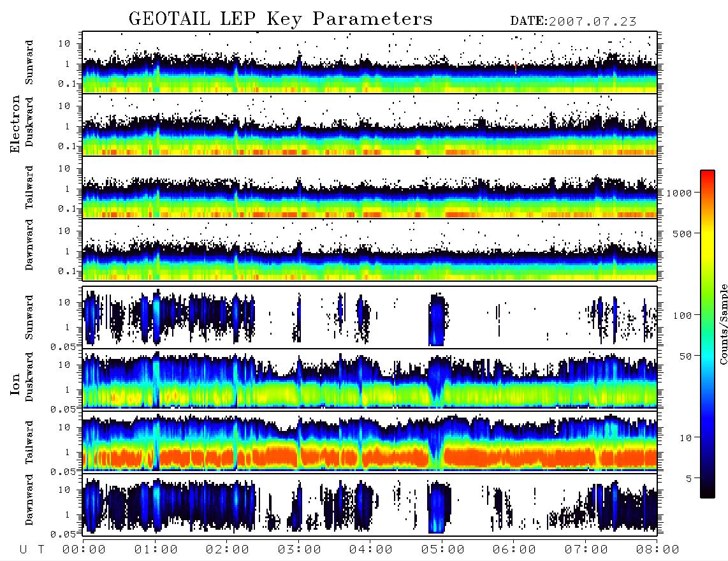728x561 pixels.
Task: Click the Ion Tailward spectrogram panel
Action: [x=370, y=442]
